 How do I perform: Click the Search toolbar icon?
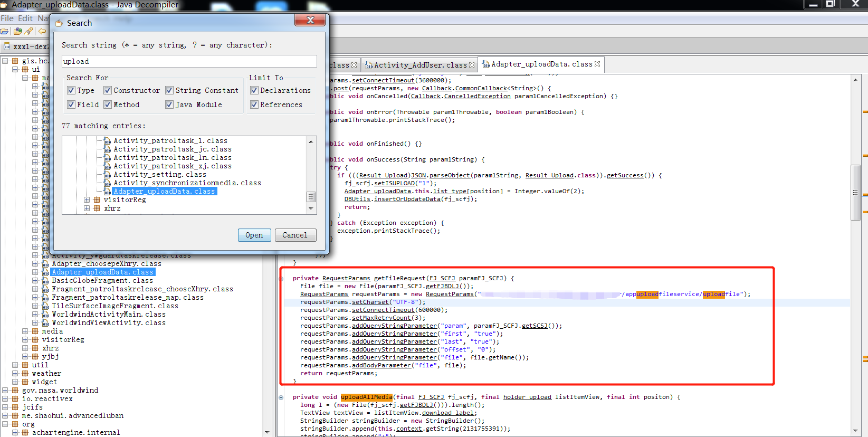pos(28,31)
